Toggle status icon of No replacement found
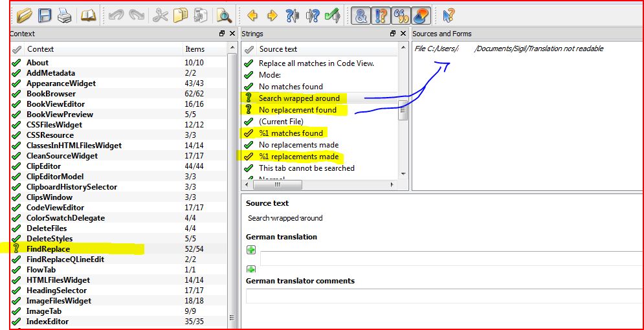The height and width of the screenshot is (330, 644). click(248, 109)
